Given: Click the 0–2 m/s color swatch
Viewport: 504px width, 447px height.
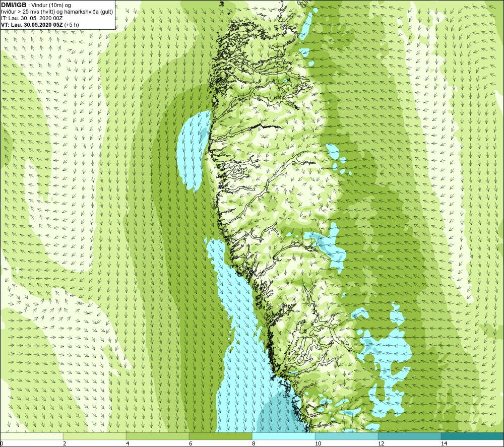Looking at the screenshot, I should 31,436.
